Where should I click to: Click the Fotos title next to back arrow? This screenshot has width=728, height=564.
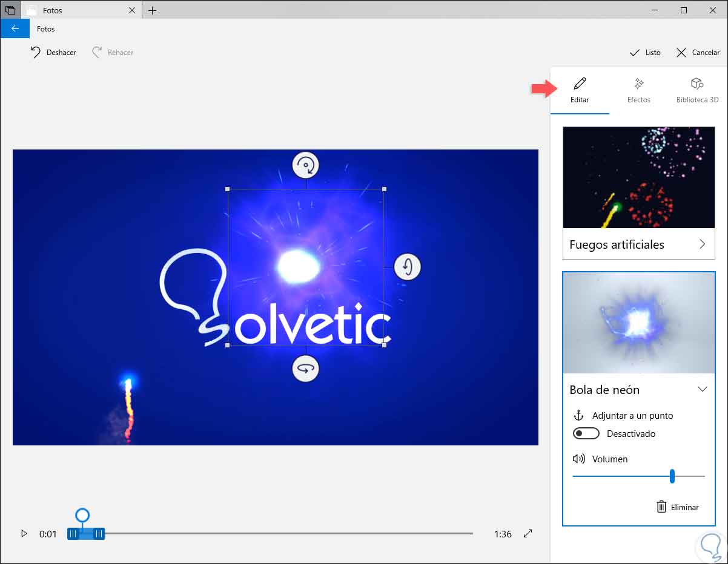click(45, 28)
